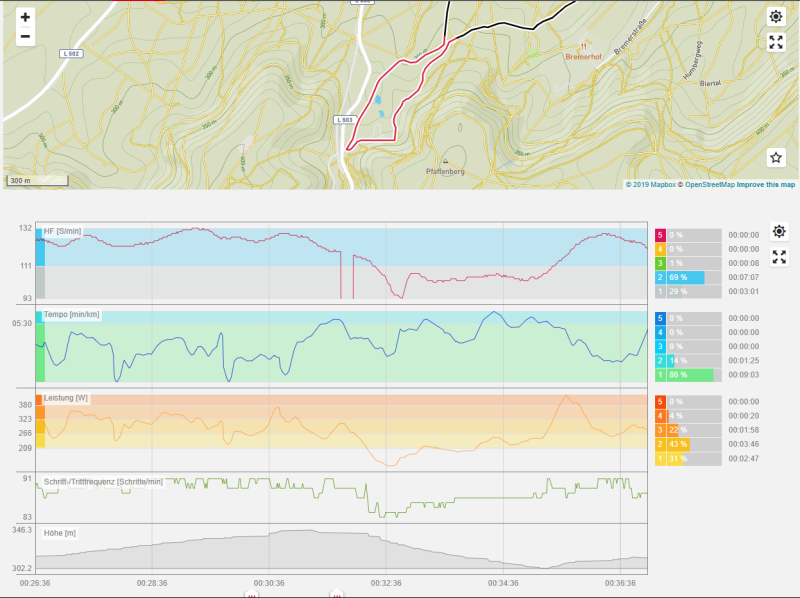Expand the charts to fullscreen

coord(780,256)
